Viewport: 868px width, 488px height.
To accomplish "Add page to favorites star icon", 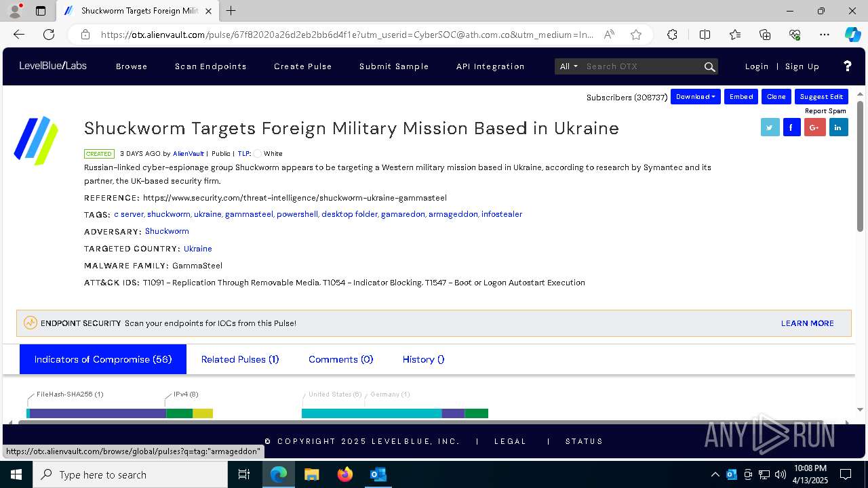I will pos(635,35).
